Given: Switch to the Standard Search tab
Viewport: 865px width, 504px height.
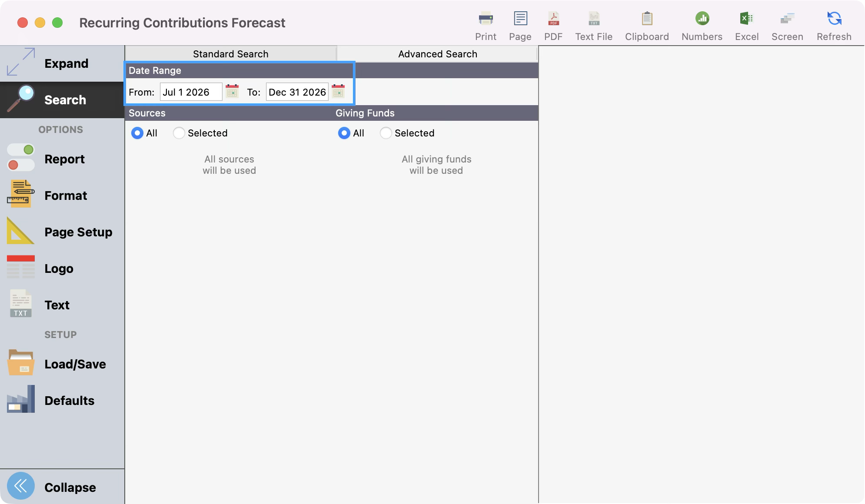Looking at the screenshot, I should 231,54.
